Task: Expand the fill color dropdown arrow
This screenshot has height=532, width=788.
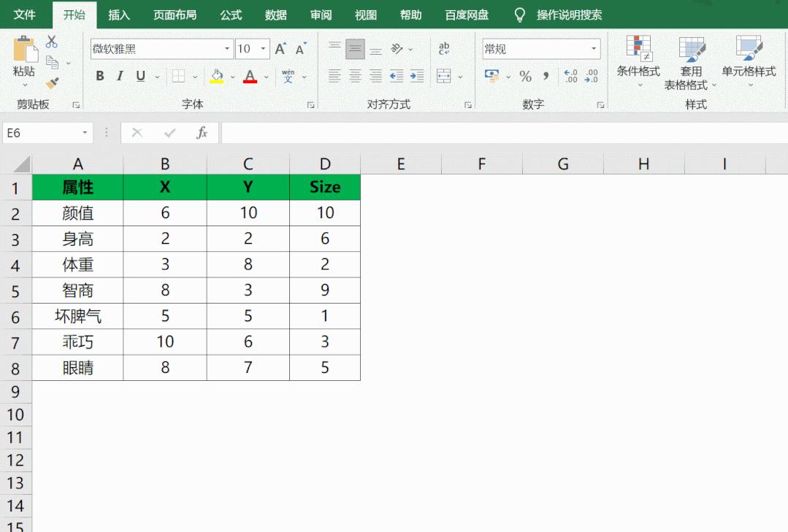Action: point(232,76)
